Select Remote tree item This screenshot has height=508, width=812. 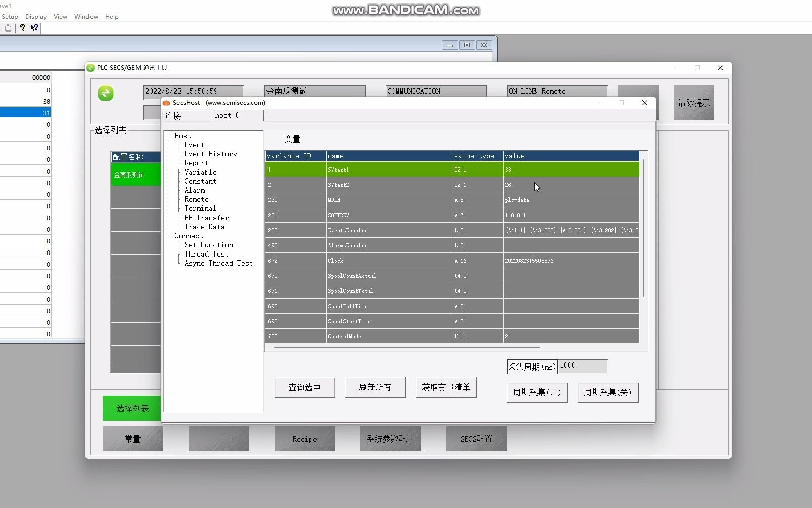coord(196,199)
